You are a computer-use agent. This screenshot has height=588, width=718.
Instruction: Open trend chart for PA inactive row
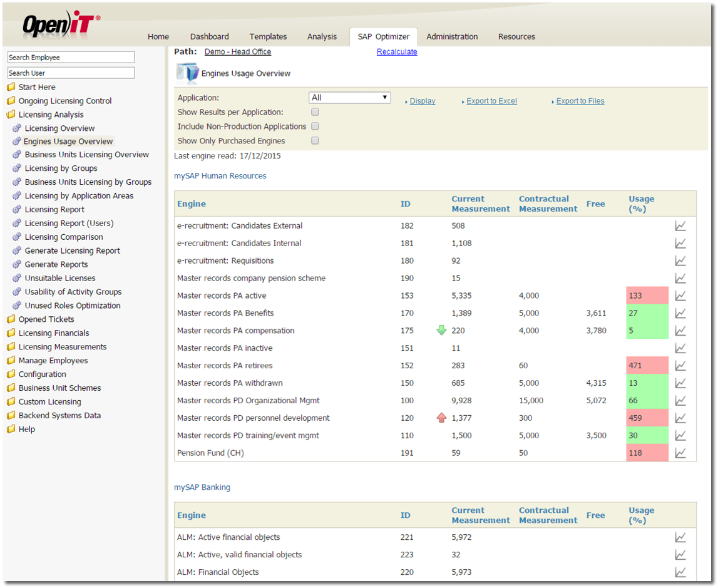(680, 348)
